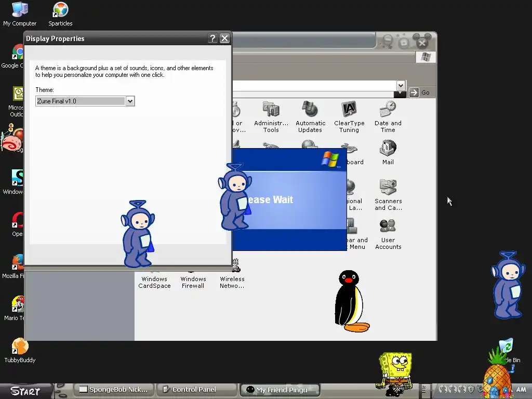Viewport: 532px width, 399px height.
Task: Click the help question mark in Display Properties
Action: click(212, 38)
